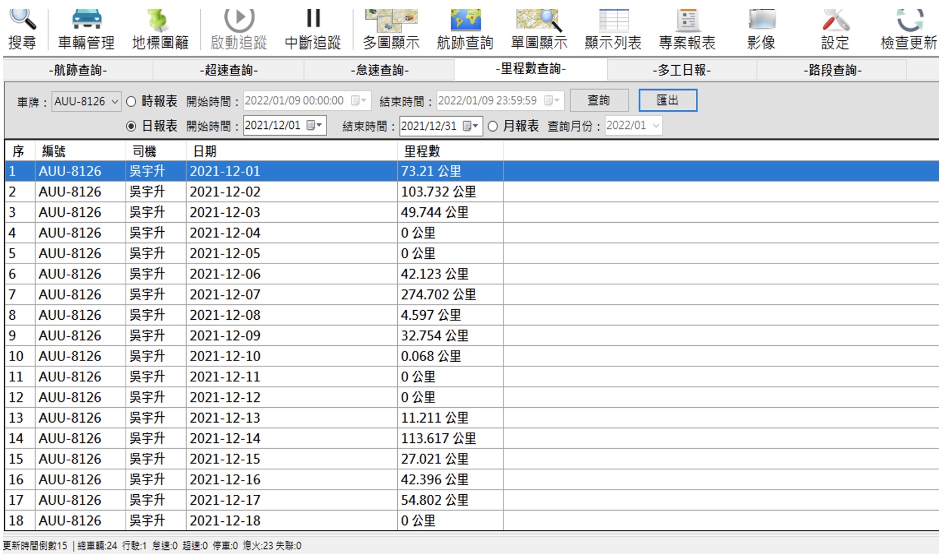Click the 查詢 query button

pos(599,100)
